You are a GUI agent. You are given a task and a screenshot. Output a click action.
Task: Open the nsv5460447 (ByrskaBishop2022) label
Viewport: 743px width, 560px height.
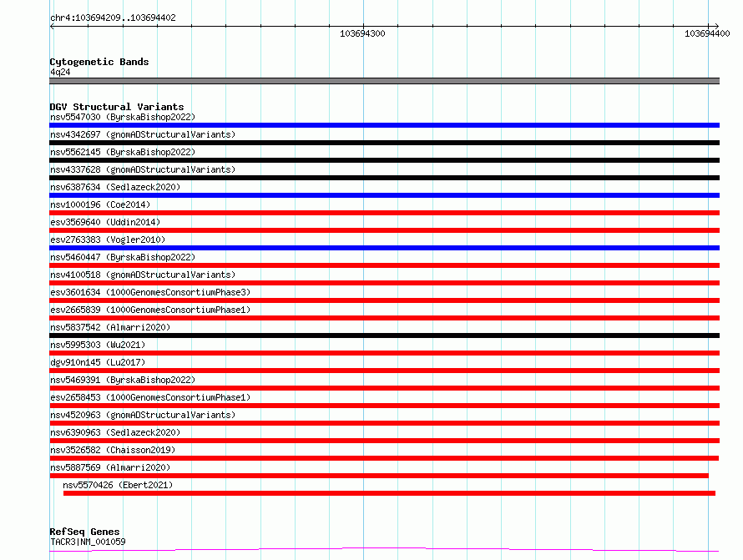tap(123, 257)
